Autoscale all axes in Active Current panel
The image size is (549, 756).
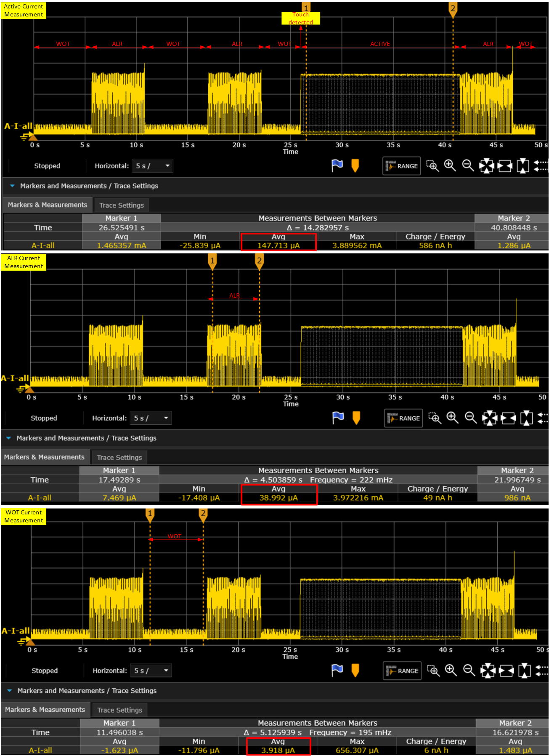coord(487,166)
